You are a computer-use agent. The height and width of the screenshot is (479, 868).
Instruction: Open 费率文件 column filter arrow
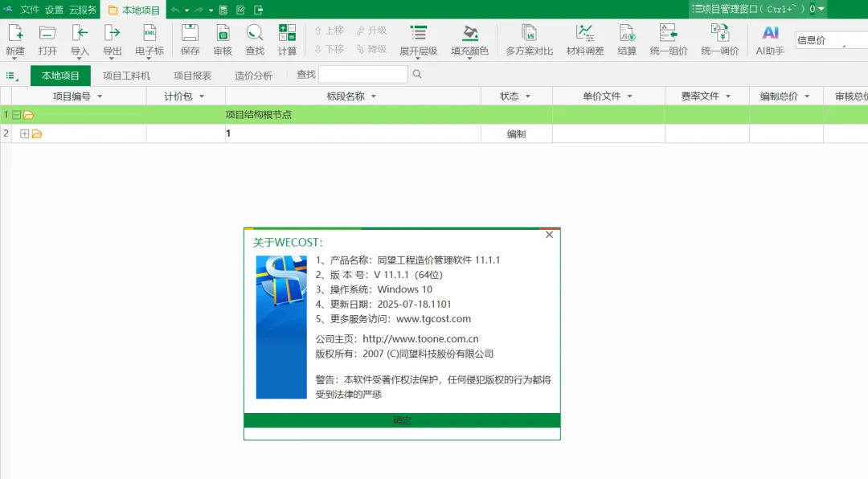pyautogui.click(x=728, y=96)
